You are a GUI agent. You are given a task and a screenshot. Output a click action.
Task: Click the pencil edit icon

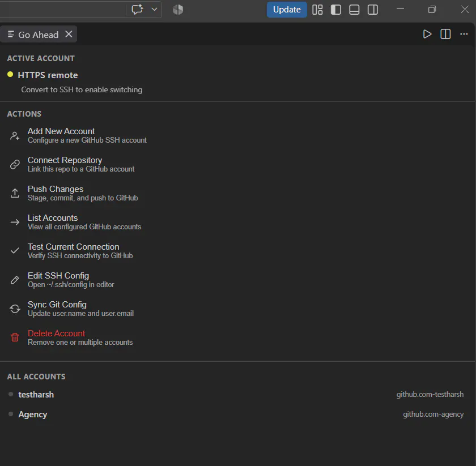click(15, 280)
